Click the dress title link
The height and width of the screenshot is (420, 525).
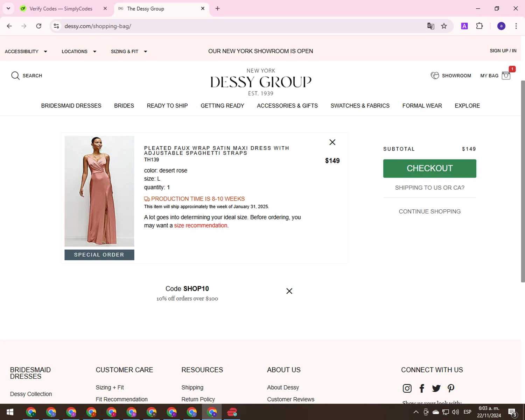click(x=217, y=150)
